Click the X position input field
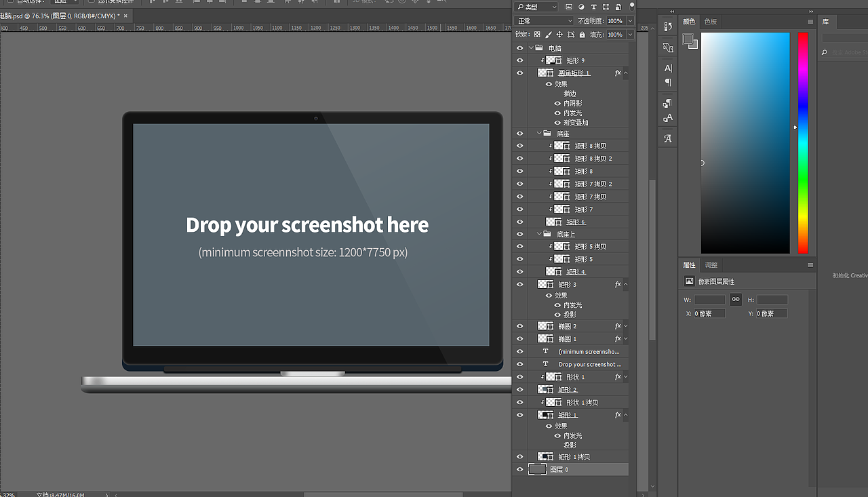868x497 pixels. pos(709,313)
